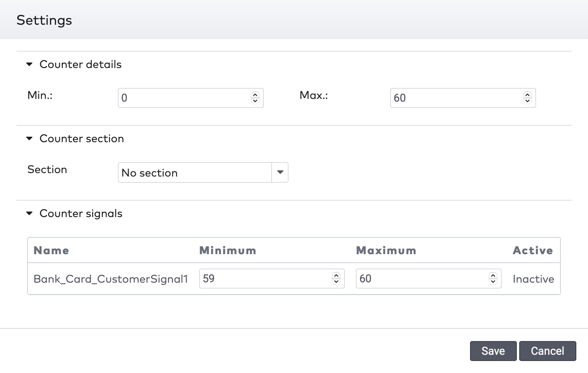
Task: Lower the signal Maximum value using down arrow
Action: click(493, 282)
